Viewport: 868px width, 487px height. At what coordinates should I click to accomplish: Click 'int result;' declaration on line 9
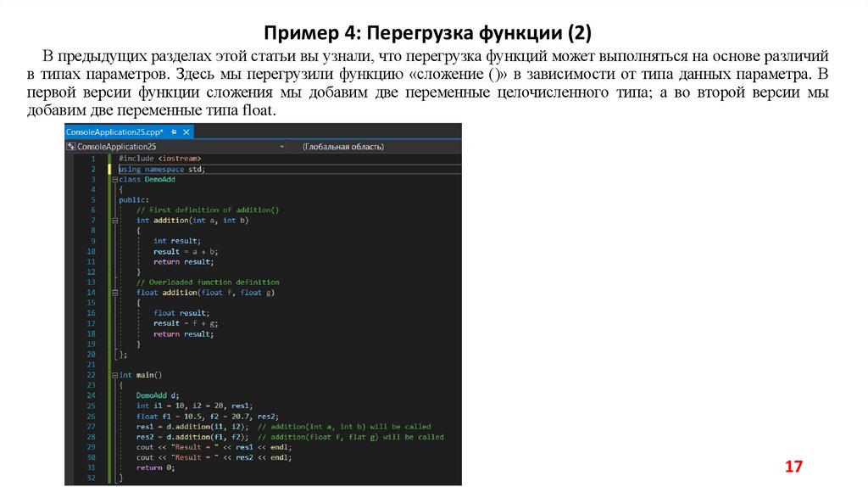tap(177, 241)
